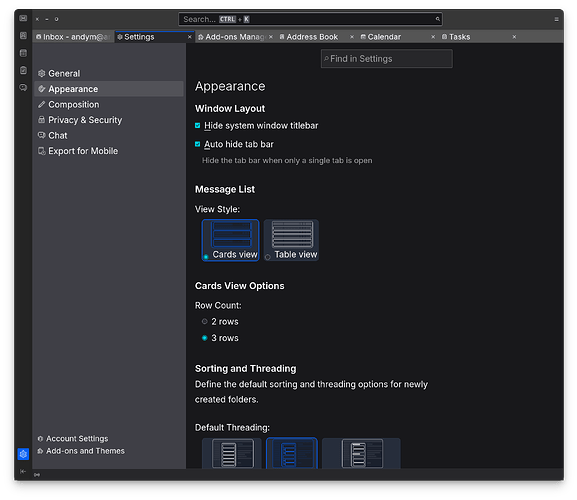Uncheck Hide system window titlebar
Image resolution: width=577 pixels, height=500 pixels.
pos(198,126)
